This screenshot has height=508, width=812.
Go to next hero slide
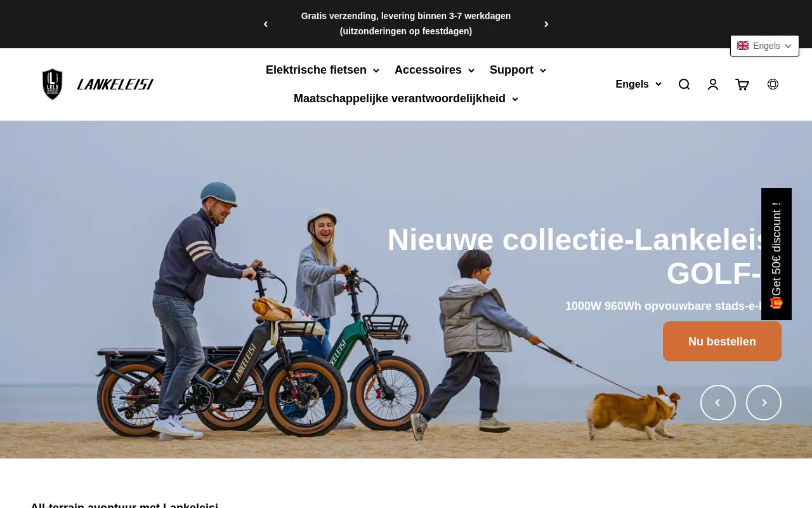pos(764,403)
